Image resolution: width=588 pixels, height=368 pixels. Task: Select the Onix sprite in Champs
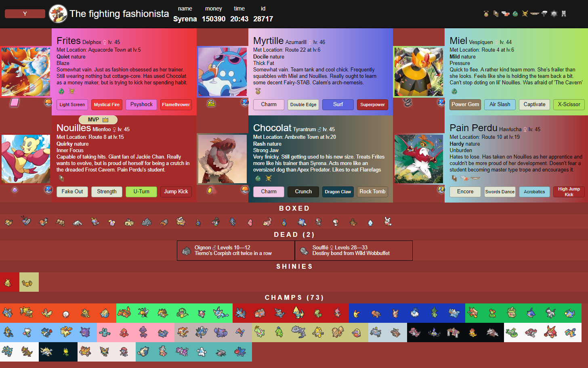[298, 332]
